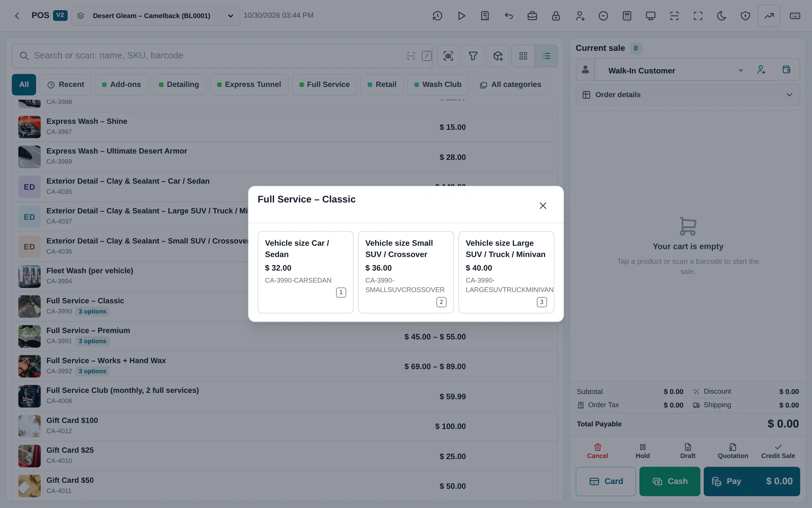The height and width of the screenshot is (508, 812).
Task: Close the Full Service – Classic dialog
Action: coord(543,205)
